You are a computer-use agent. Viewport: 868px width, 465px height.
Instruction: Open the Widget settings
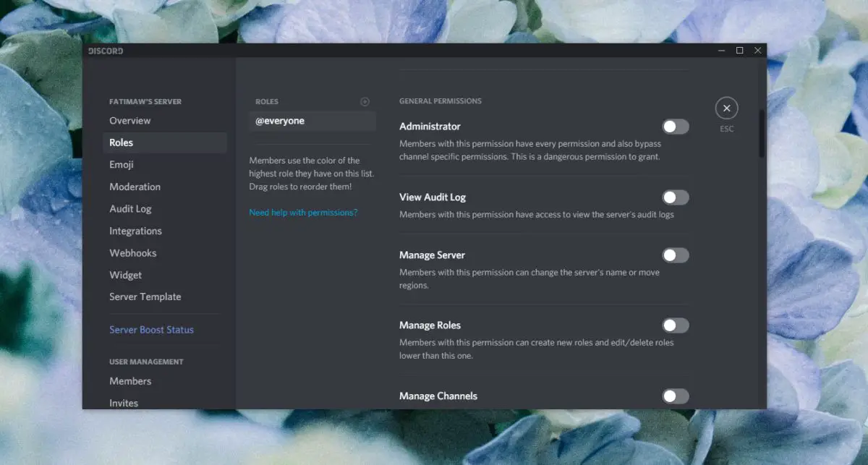(165, 275)
